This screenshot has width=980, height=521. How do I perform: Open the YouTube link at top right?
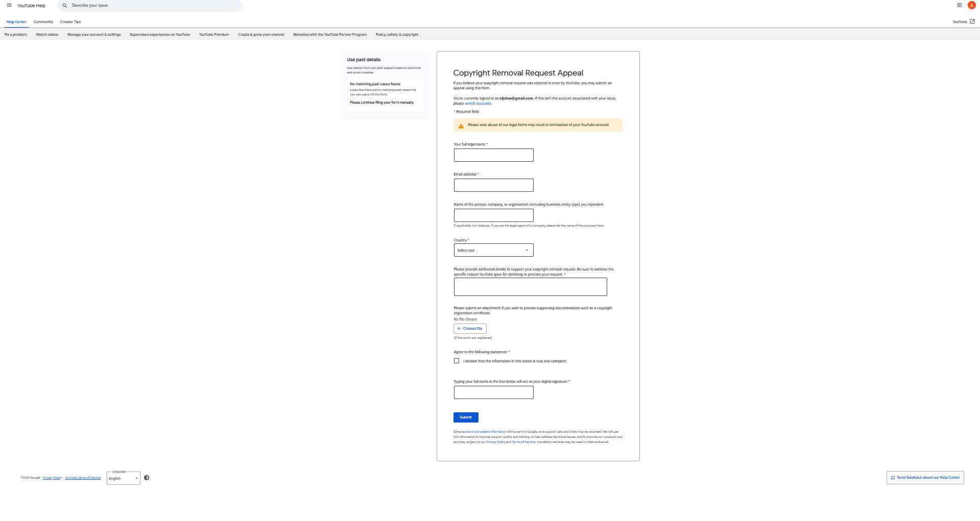pos(960,22)
